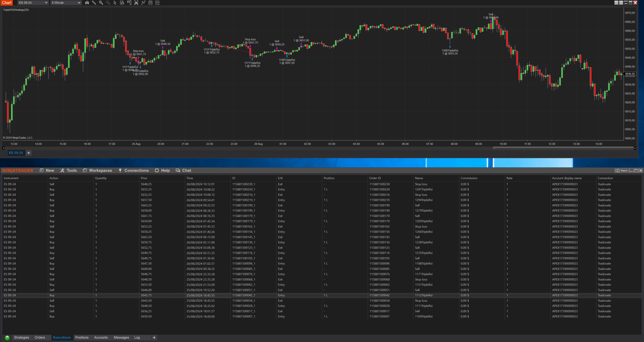Open the Workspaces menu
This screenshot has height=342, width=644.
click(98, 170)
